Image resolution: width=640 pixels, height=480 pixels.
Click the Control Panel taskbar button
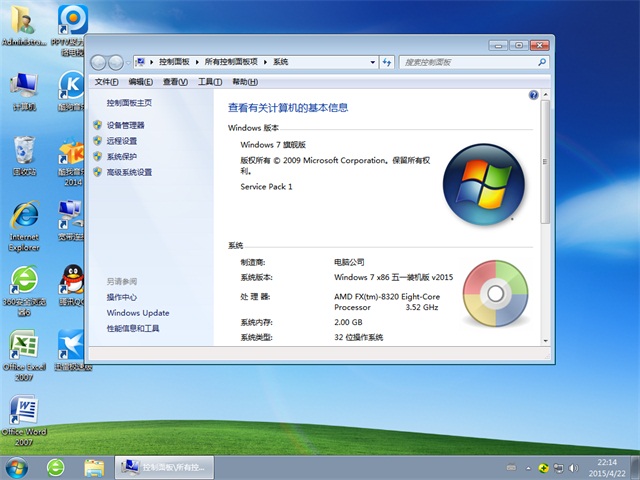pos(164,467)
